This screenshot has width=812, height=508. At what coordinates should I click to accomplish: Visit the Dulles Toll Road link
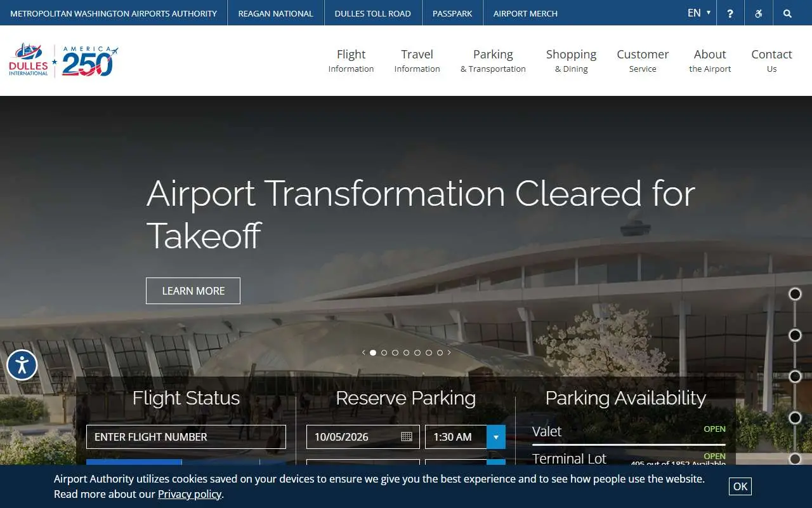click(372, 13)
